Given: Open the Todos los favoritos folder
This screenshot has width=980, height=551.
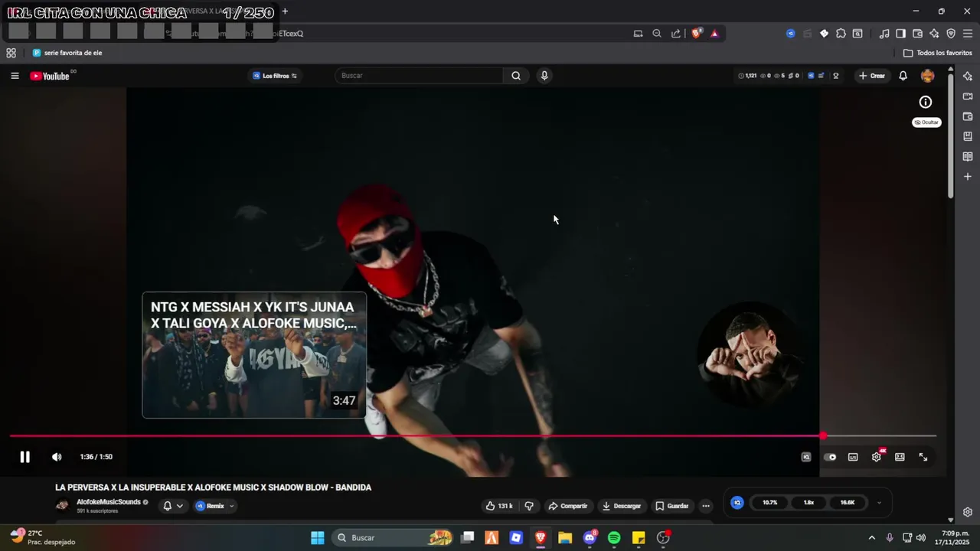Looking at the screenshot, I should [x=937, y=53].
